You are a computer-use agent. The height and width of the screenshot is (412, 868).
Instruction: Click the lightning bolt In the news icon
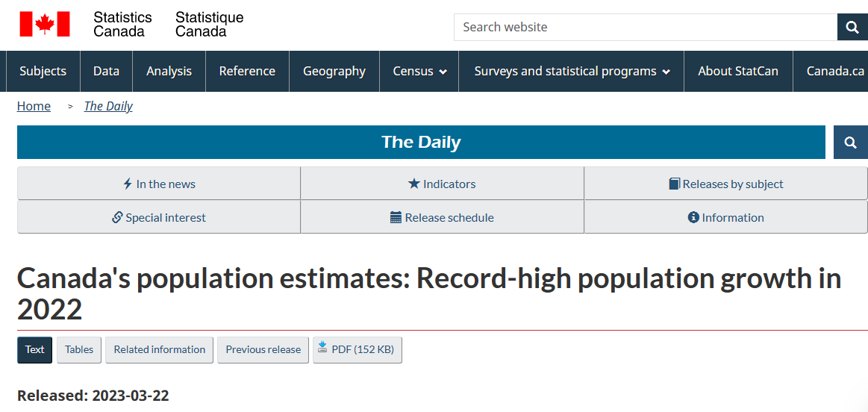pyautogui.click(x=128, y=184)
